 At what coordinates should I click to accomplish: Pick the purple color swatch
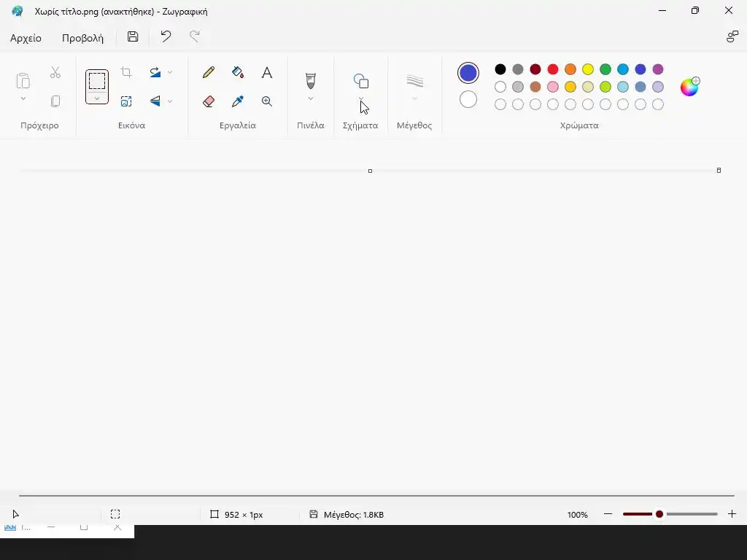[658, 69]
